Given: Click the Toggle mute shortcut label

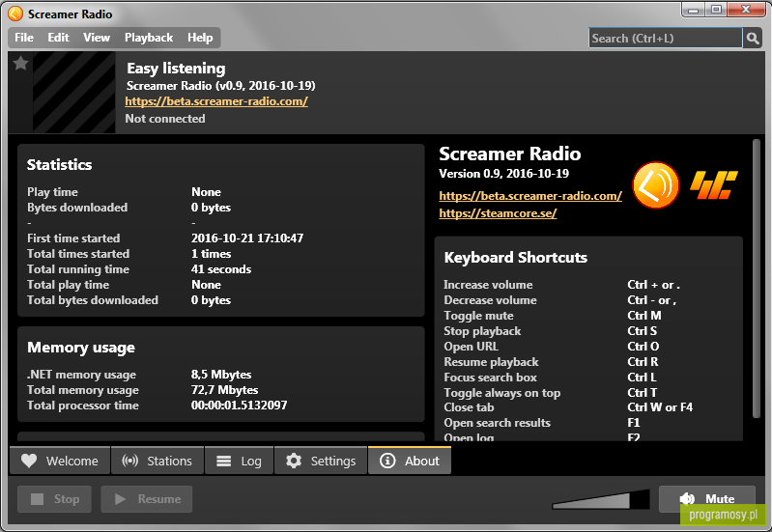Looking at the screenshot, I should tap(478, 316).
